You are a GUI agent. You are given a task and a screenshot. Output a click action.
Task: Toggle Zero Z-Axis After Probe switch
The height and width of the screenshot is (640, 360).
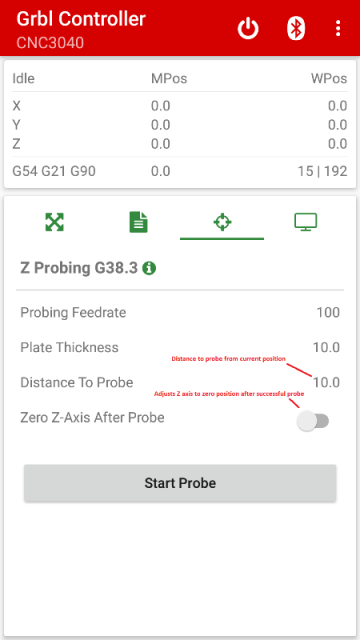click(313, 421)
